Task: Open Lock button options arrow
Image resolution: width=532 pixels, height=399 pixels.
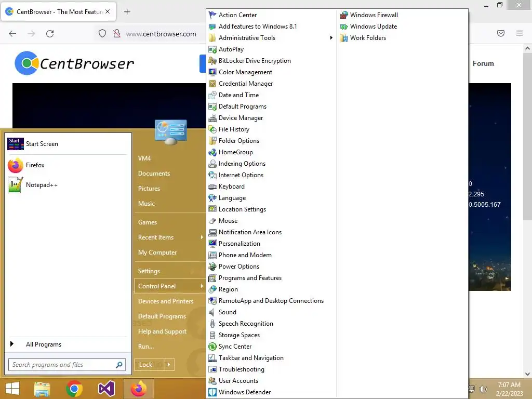Action: [169, 365]
